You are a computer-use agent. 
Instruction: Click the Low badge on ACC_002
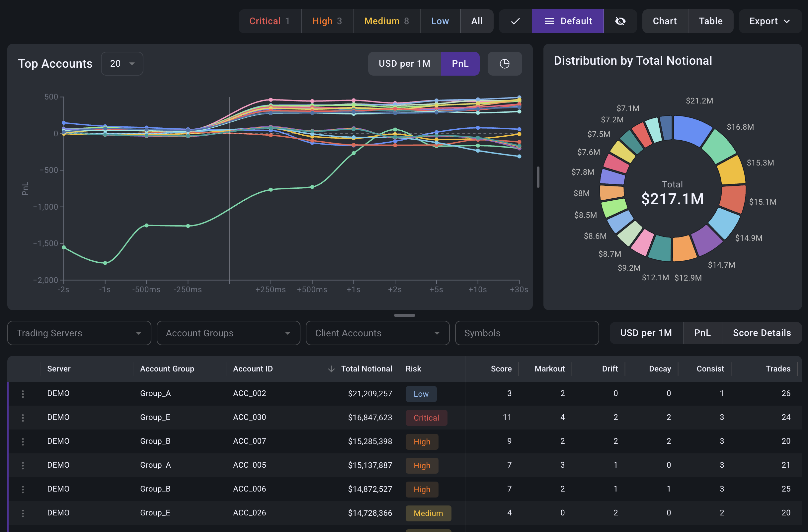[x=421, y=394]
